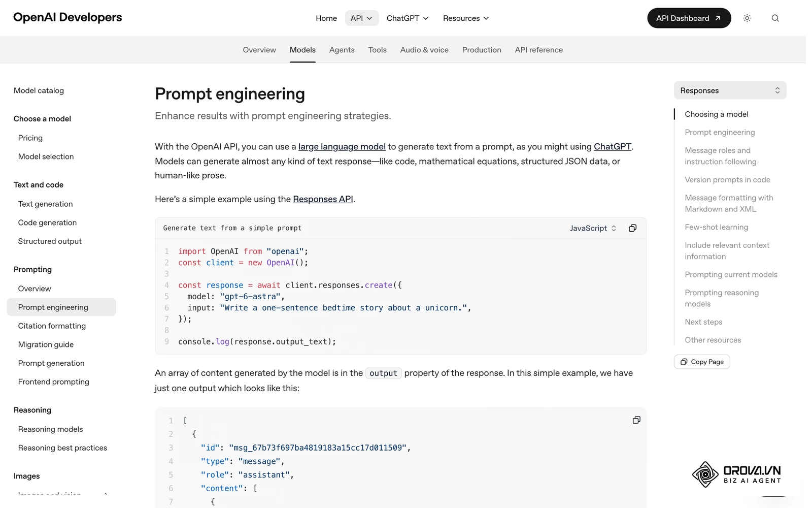The width and height of the screenshot is (812, 508).
Task: Open the API reference tab
Action: [x=539, y=50]
